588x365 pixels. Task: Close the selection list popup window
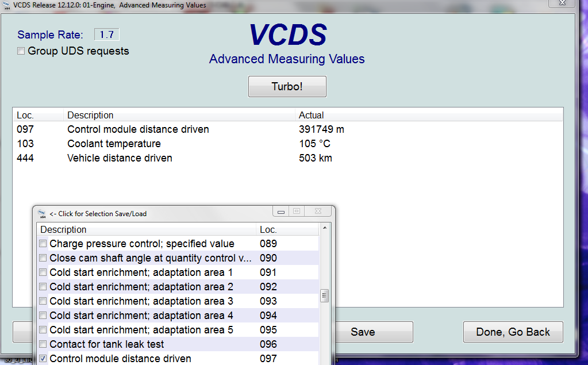point(318,211)
